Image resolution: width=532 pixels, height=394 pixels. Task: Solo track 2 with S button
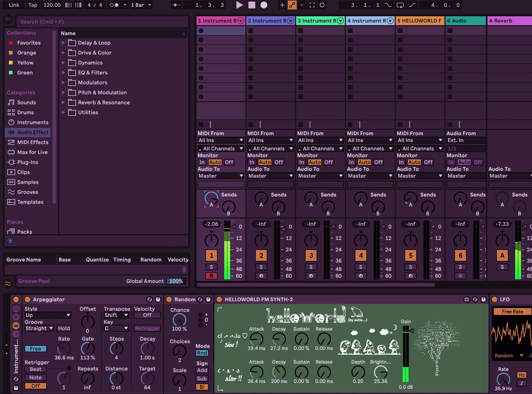tap(261, 267)
